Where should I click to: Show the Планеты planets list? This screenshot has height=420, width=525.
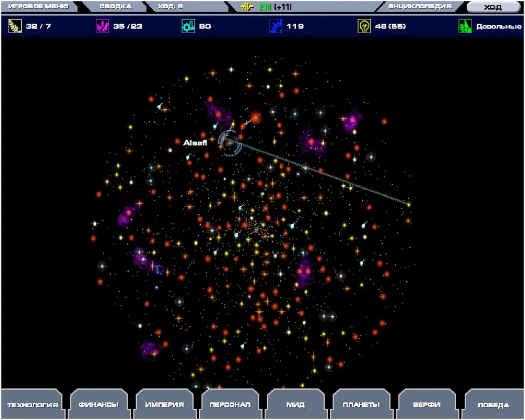point(362,405)
